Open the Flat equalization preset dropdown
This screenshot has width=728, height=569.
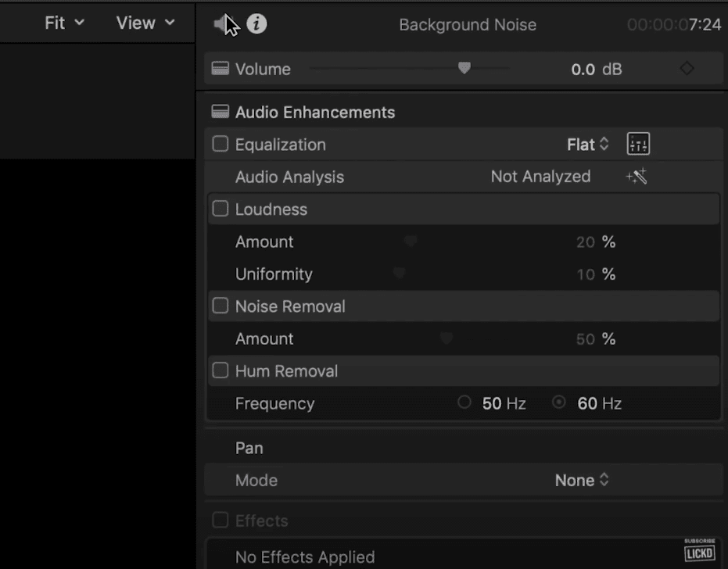[588, 145]
